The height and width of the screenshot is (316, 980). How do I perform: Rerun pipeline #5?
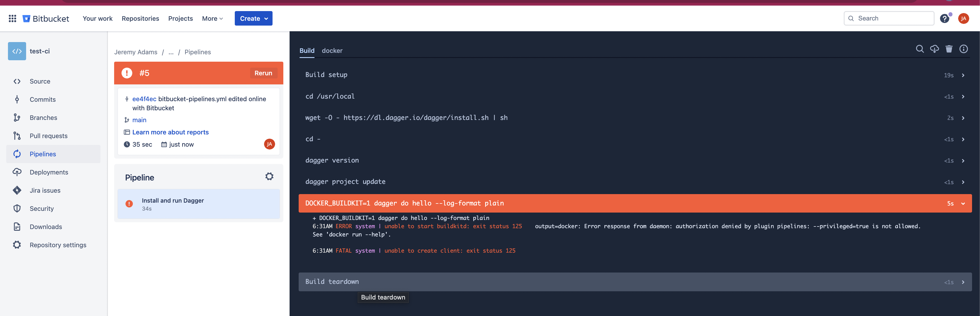(x=264, y=73)
